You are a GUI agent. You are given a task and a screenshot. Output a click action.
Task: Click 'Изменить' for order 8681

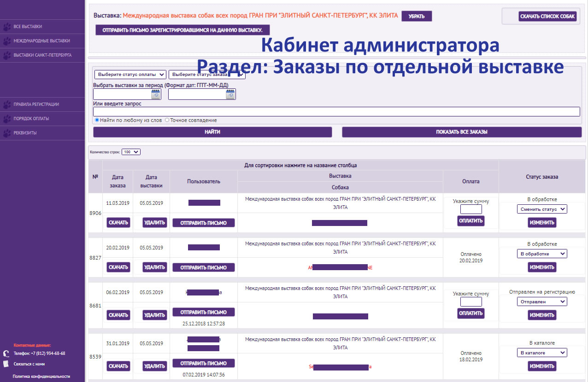tap(542, 315)
